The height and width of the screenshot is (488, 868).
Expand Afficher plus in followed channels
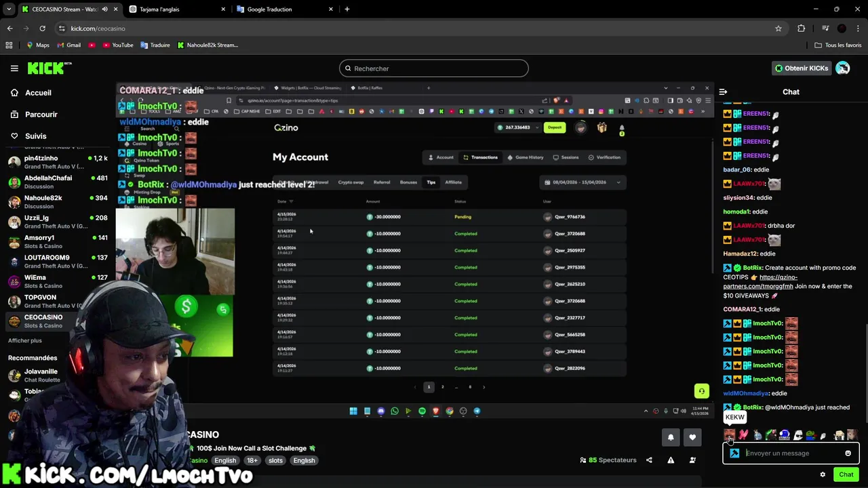(25, 341)
